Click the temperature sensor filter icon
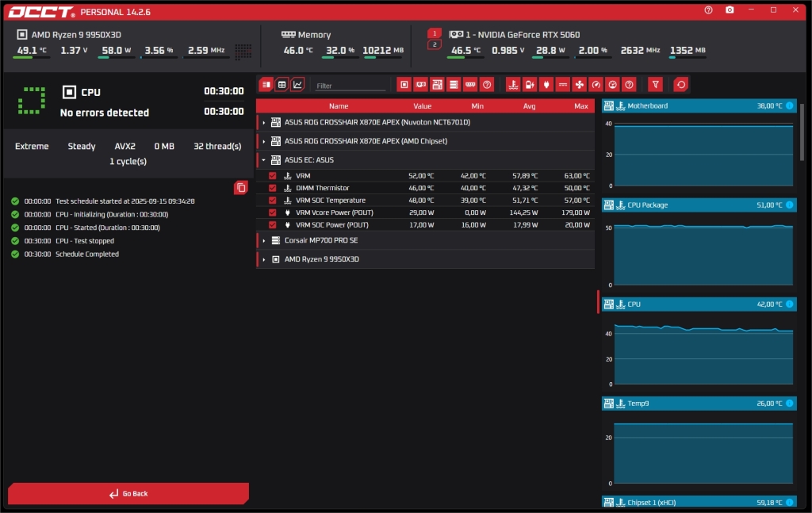Viewport: 812px width, 513px height. click(x=513, y=84)
